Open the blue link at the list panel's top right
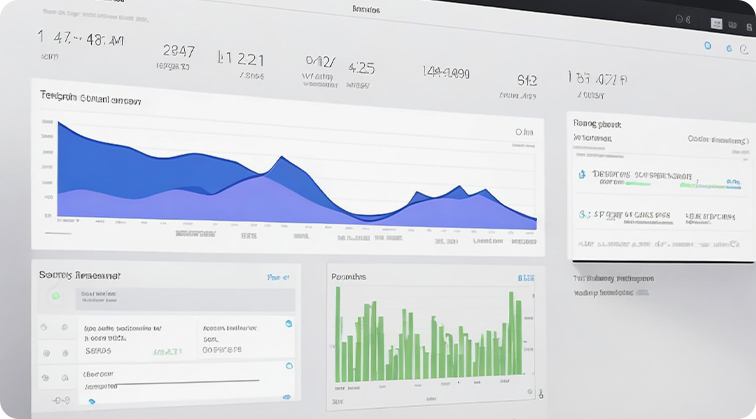The height and width of the screenshot is (419, 756). click(278, 277)
